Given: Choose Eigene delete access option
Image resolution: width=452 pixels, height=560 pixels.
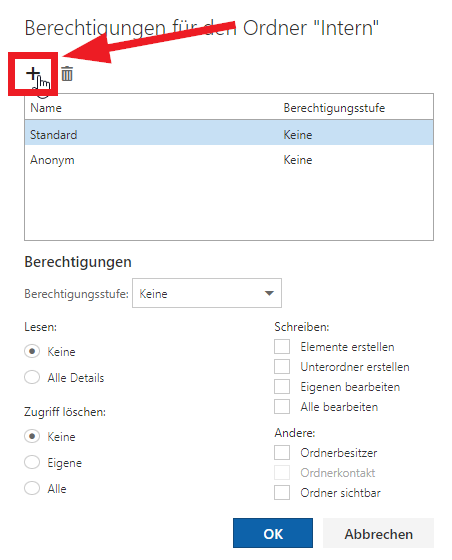Looking at the screenshot, I should [32, 462].
